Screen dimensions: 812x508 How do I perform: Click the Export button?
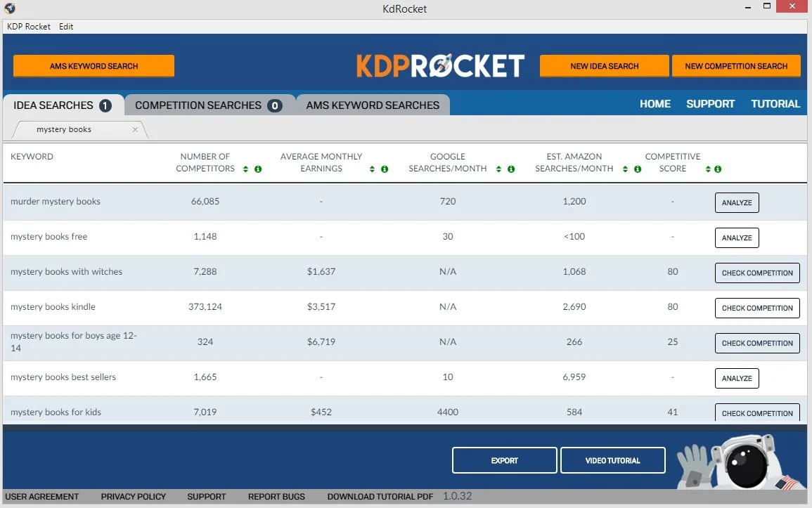[x=504, y=460]
